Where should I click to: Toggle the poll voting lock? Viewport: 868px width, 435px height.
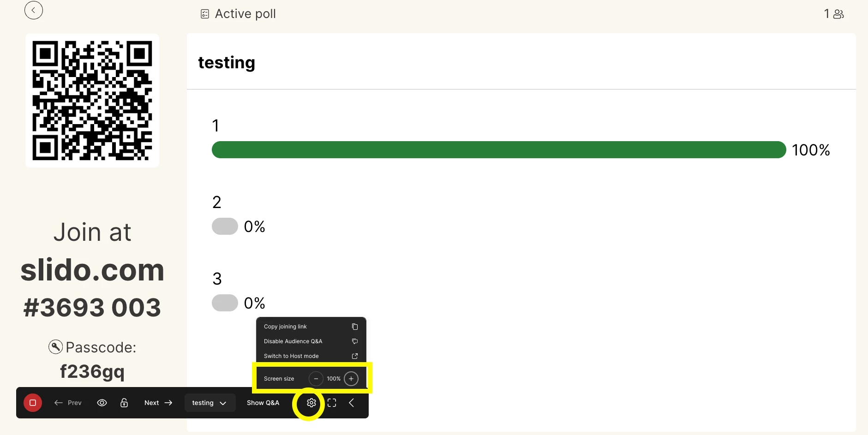[124, 403]
